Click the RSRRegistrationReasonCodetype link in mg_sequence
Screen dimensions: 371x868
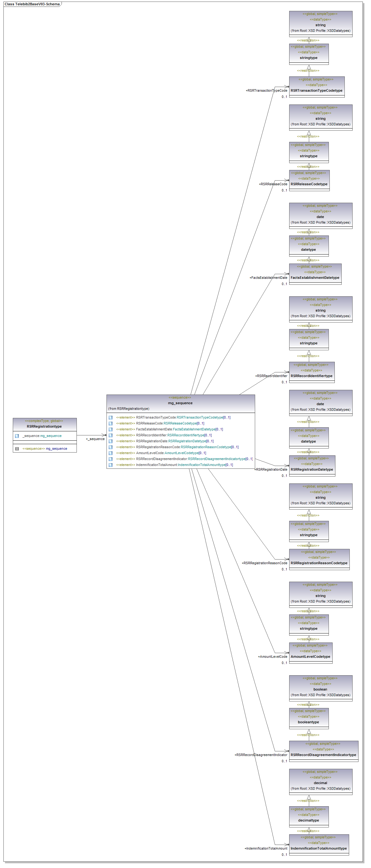click(x=206, y=447)
